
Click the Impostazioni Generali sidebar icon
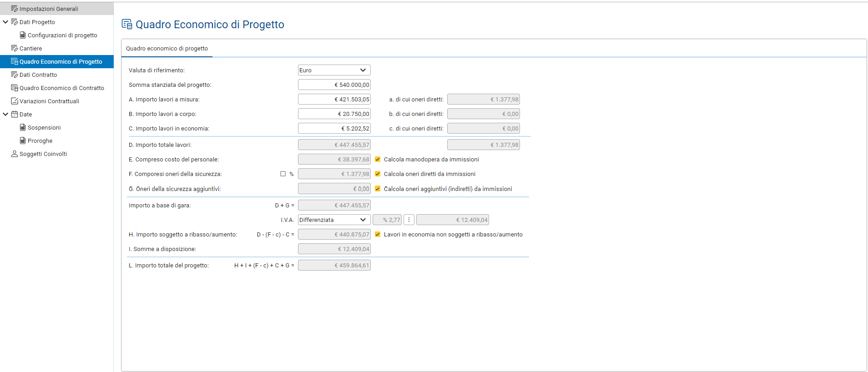pyautogui.click(x=14, y=9)
